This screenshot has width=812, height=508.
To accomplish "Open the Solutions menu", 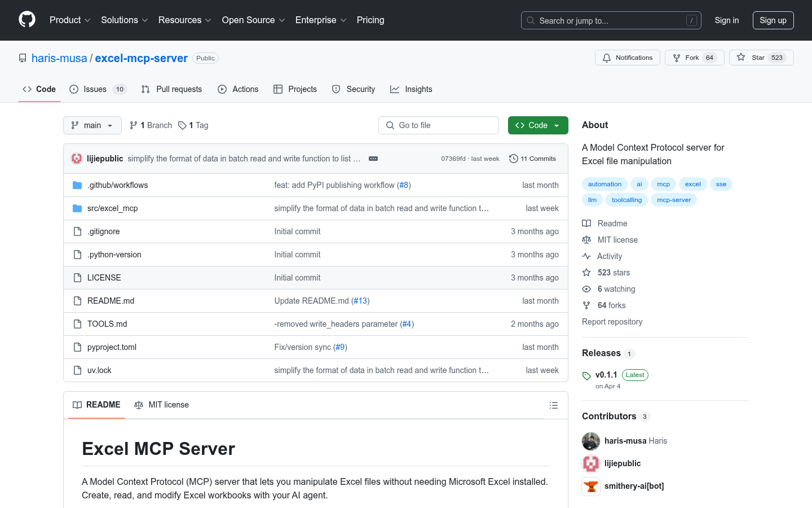I will tap(125, 20).
